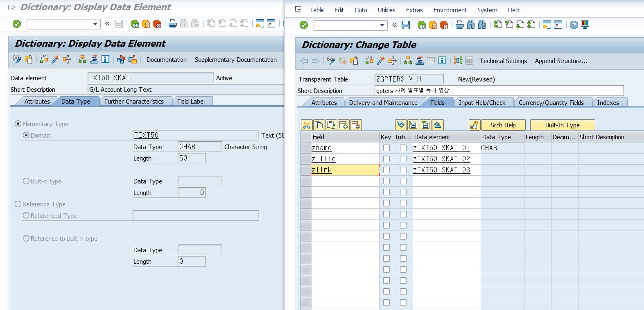Screen dimensions: 644x310
Task: Click the Srch Help button
Action: (503, 125)
